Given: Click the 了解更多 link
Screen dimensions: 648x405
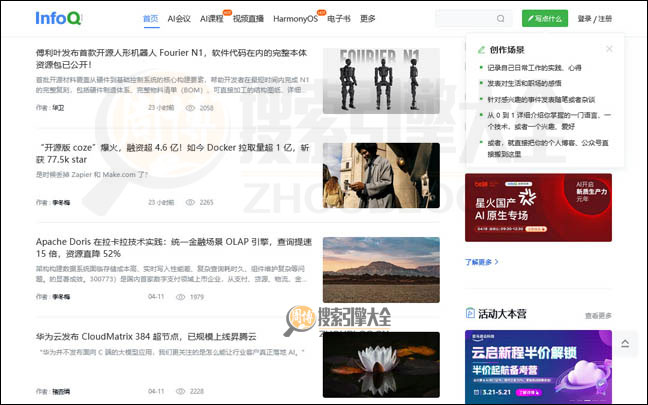Looking at the screenshot, I should [481, 262].
